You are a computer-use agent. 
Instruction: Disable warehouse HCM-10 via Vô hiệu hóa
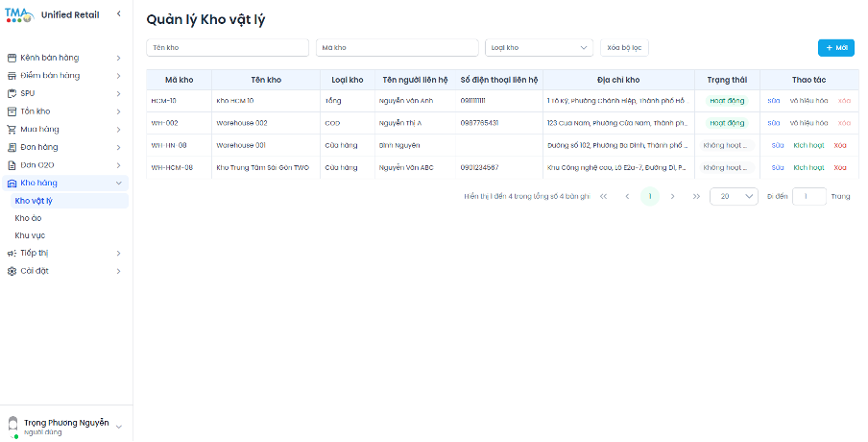(808, 100)
